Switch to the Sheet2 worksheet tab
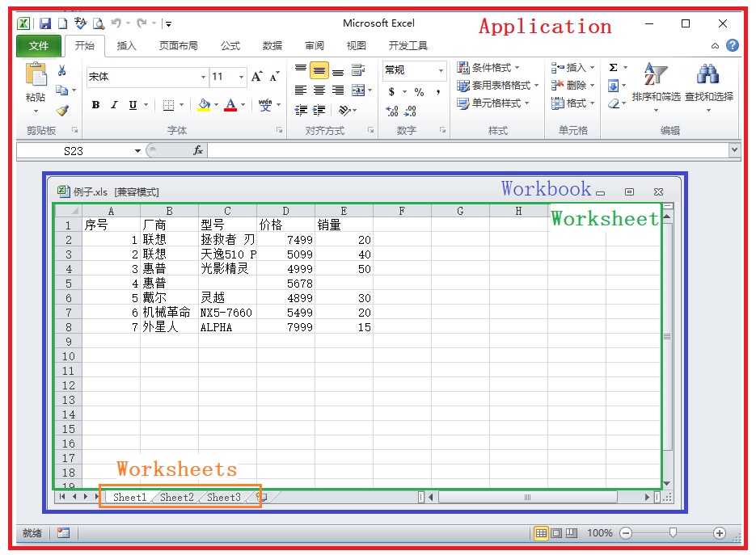Viewport: 756px width, 555px height. click(176, 497)
